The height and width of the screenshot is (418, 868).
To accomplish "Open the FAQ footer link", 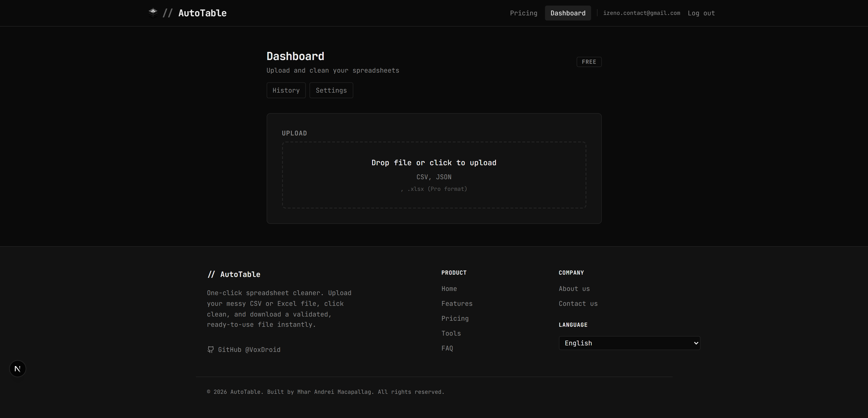I will click(447, 348).
